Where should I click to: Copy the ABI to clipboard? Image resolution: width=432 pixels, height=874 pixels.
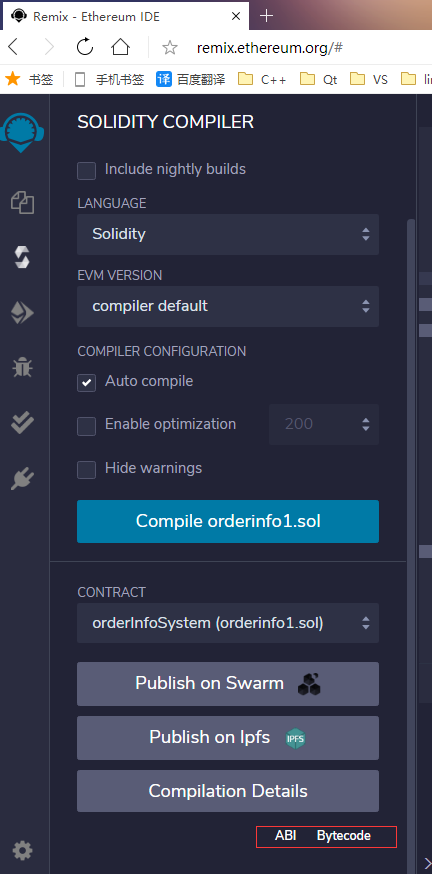tap(285, 836)
